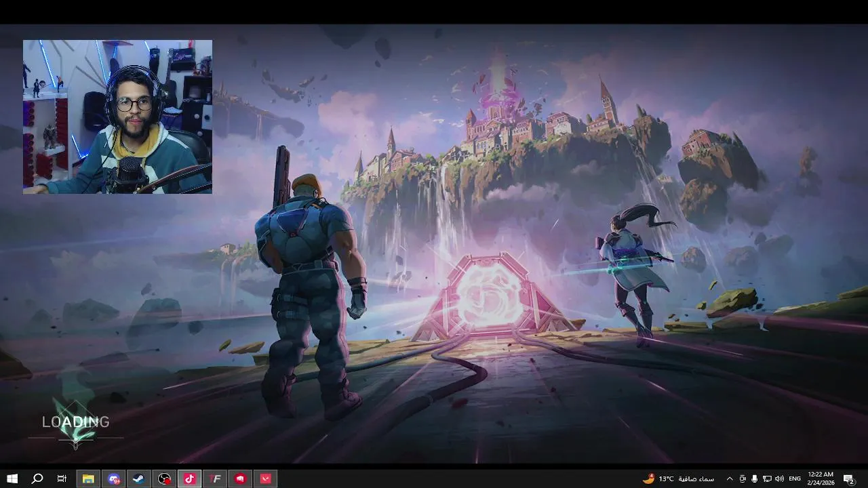Viewport: 868px width, 488px height.
Task: Open taskbar Search magnifier
Action: [37, 479]
